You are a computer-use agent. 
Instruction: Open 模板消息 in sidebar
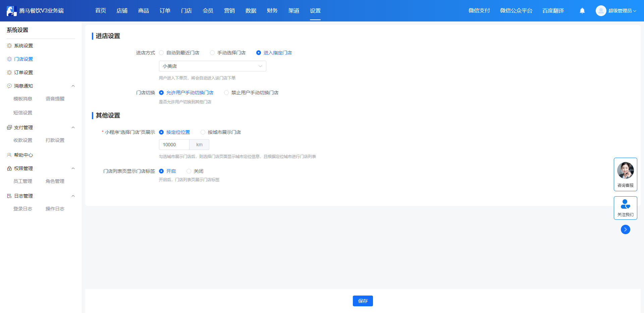click(23, 99)
